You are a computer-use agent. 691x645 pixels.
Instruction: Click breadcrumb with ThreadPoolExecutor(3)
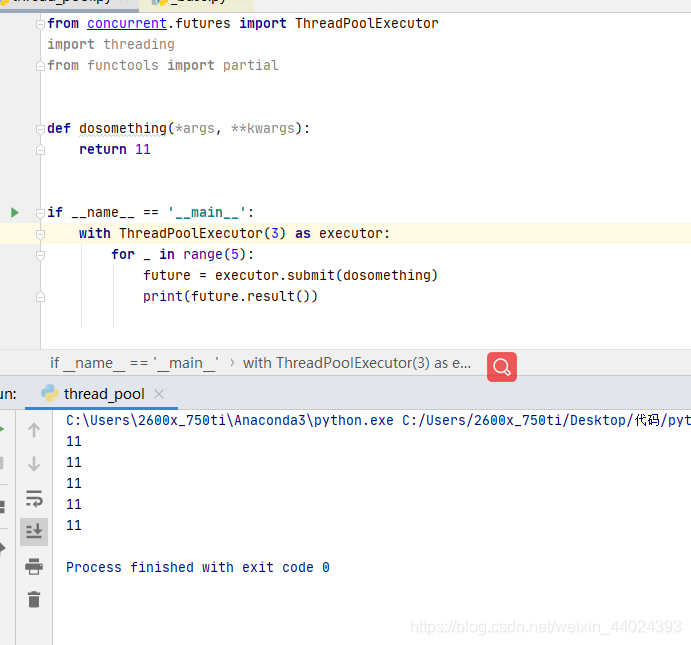(357, 363)
